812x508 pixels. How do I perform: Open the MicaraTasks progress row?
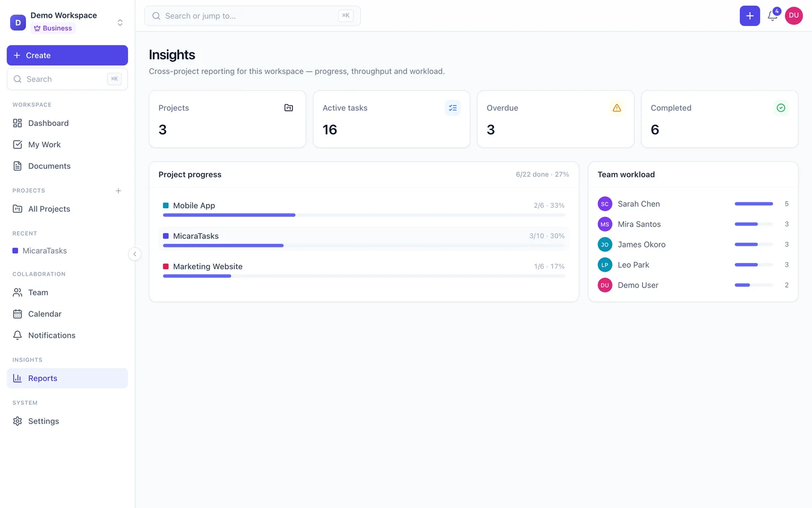[x=364, y=239]
